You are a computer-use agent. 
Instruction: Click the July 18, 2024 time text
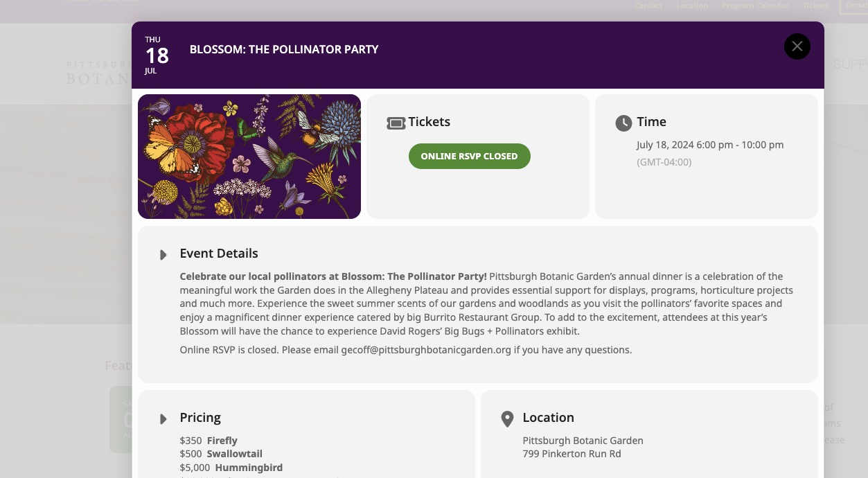710,145
